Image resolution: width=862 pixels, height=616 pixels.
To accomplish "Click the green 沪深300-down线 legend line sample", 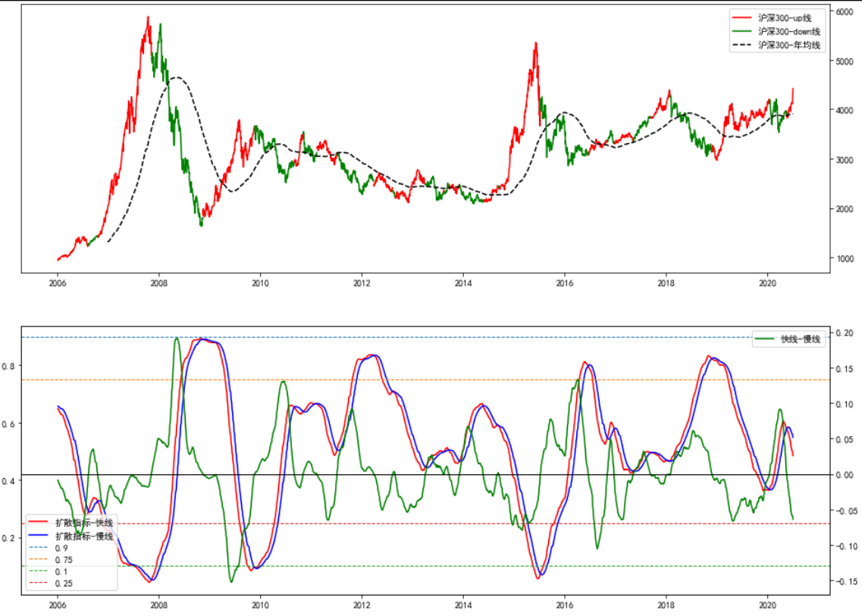I will [743, 31].
